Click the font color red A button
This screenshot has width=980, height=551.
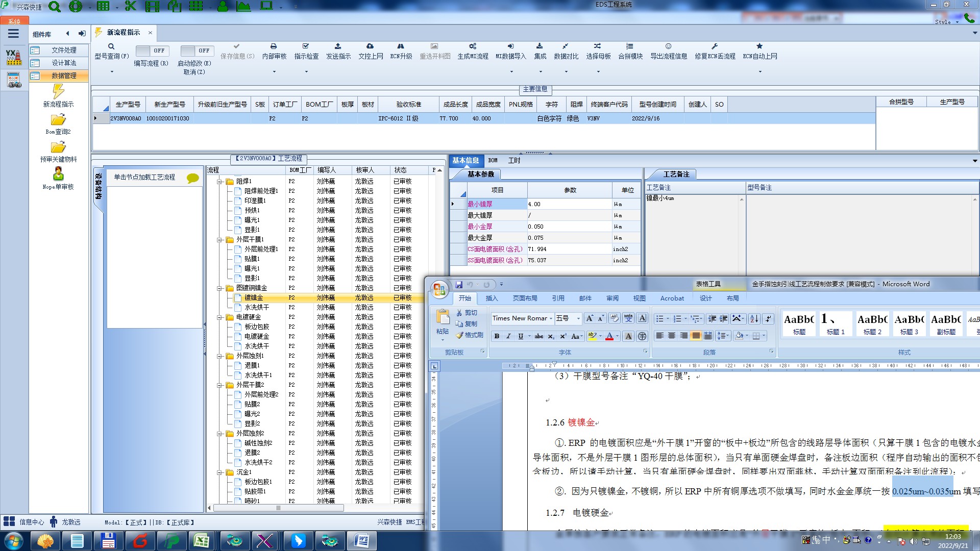[609, 336]
